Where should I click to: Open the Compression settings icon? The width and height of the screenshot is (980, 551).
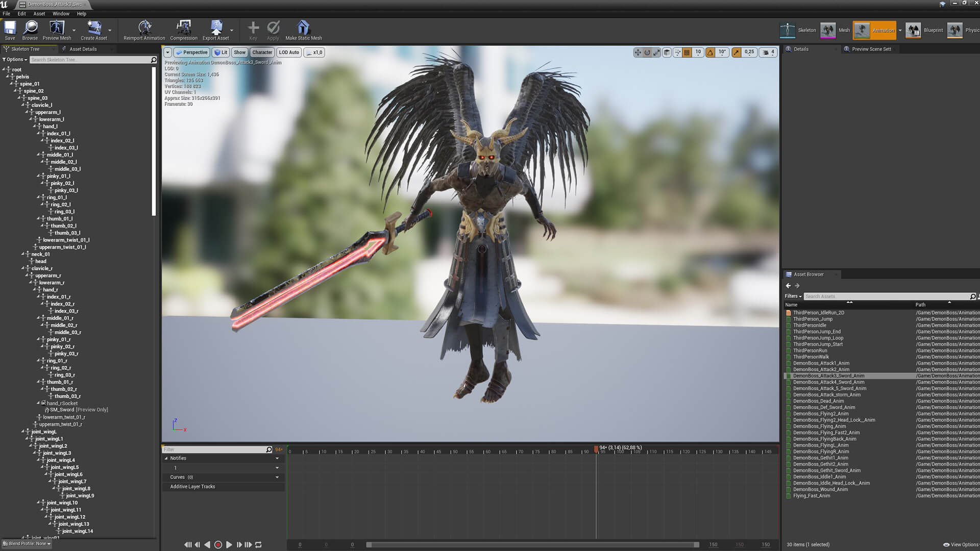point(184,28)
